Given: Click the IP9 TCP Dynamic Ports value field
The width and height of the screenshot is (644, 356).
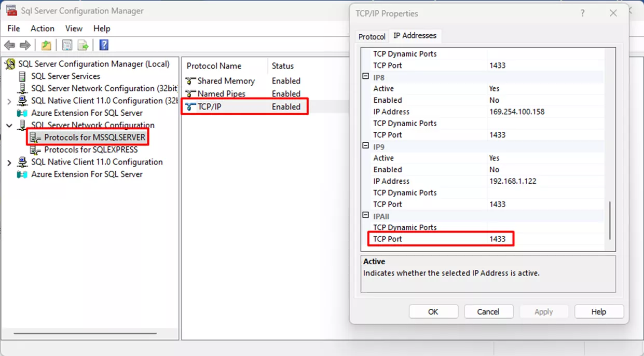Looking at the screenshot, I should pyautogui.click(x=546, y=193).
